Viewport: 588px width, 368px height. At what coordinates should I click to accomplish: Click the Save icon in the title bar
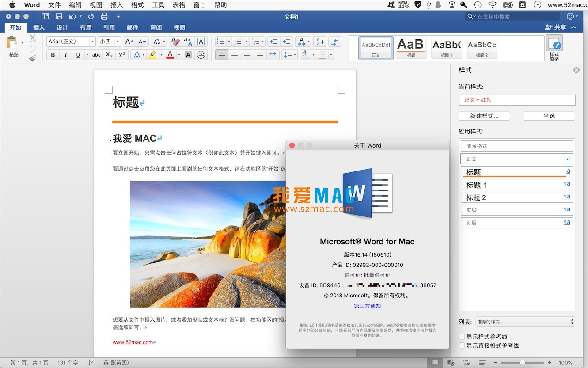pyautogui.click(x=59, y=16)
